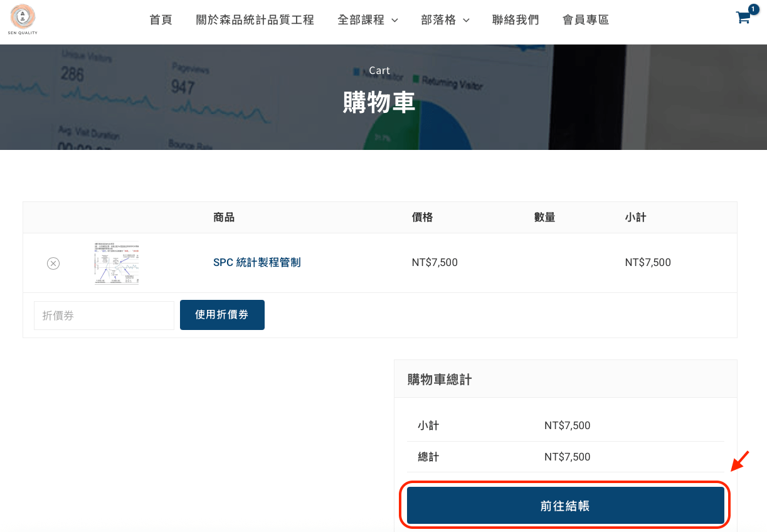The width and height of the screenshot is (767, 532).
Task: Click the 使用折價券 apply coupon button
Action: click(x=222, y=315)
